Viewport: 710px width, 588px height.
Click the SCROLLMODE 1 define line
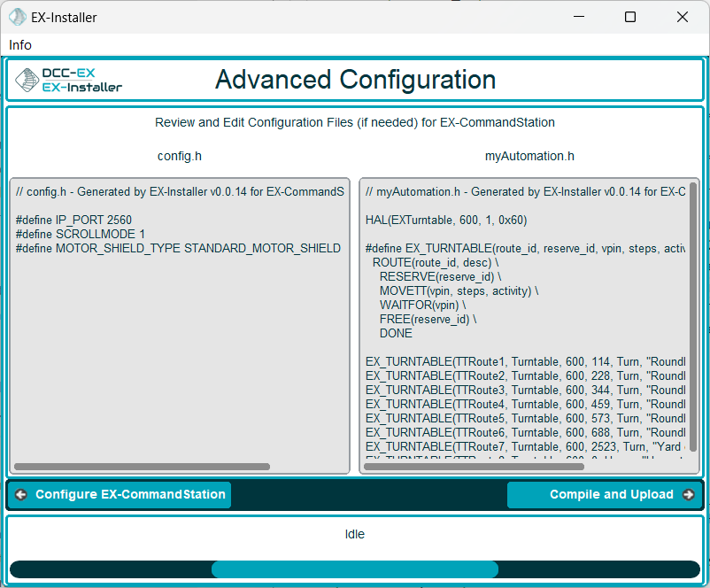[80, 234]
